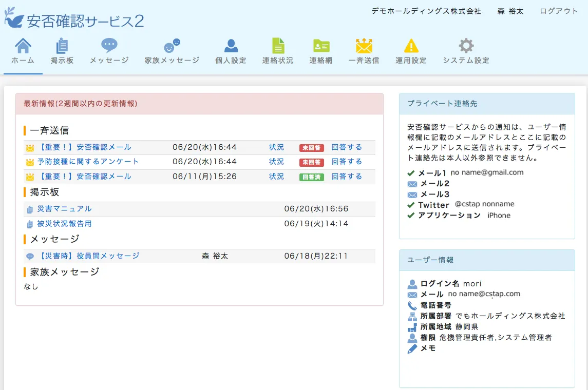The image size is (588, 390).
Task: View 状況 for the 06/11 安否確認メール
Action: pos(276,177)
